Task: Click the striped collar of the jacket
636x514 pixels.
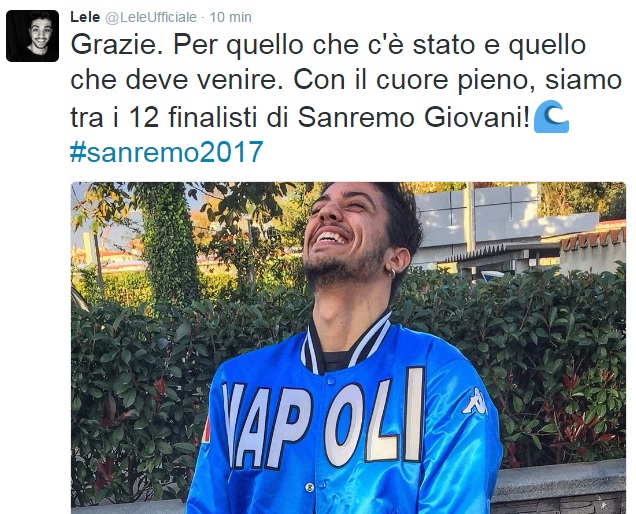Action: pos(346,346)
